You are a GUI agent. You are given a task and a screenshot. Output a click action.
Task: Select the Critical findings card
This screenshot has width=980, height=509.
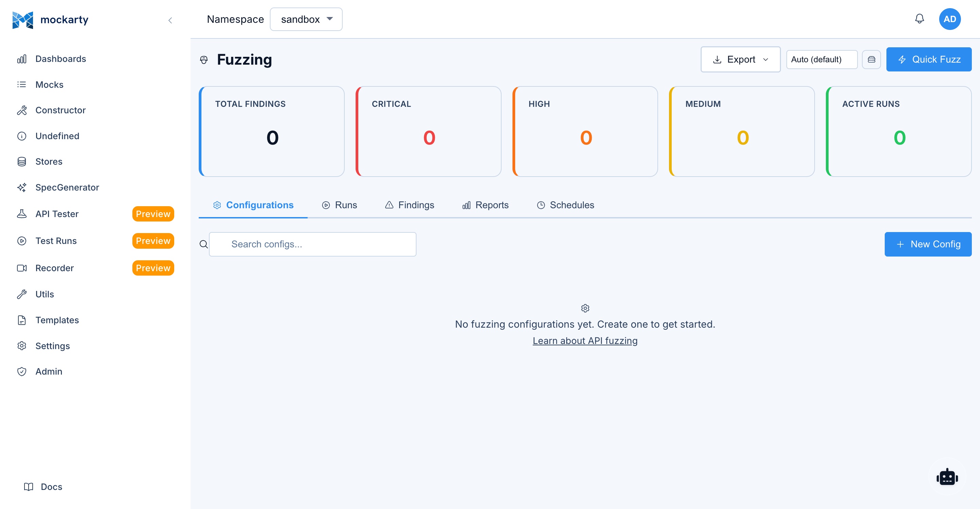428,132
